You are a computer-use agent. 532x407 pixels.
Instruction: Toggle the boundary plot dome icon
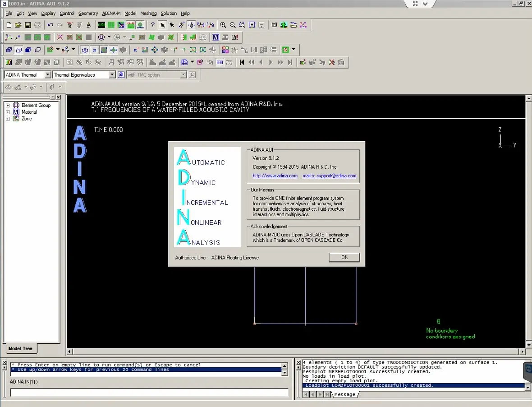pyautogui.click(x=140, y=25)
